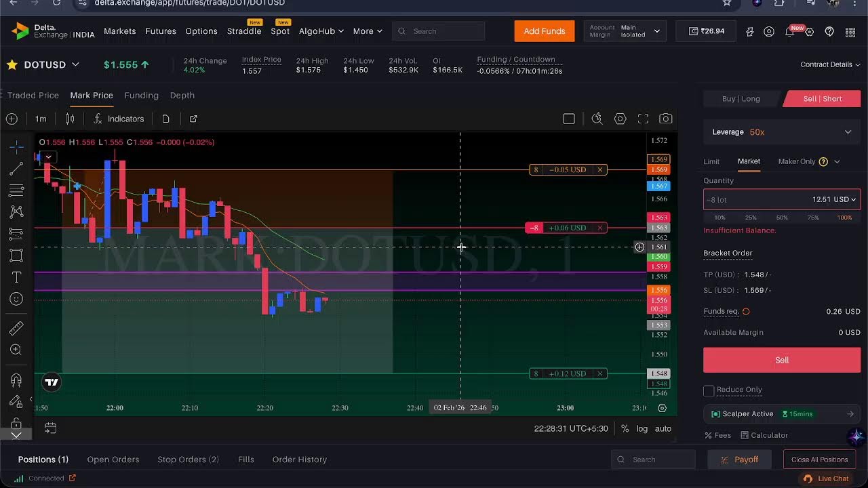868x488 pixels.
Task: Enter fullscreen chart mode
Action: tap(643, 119)
